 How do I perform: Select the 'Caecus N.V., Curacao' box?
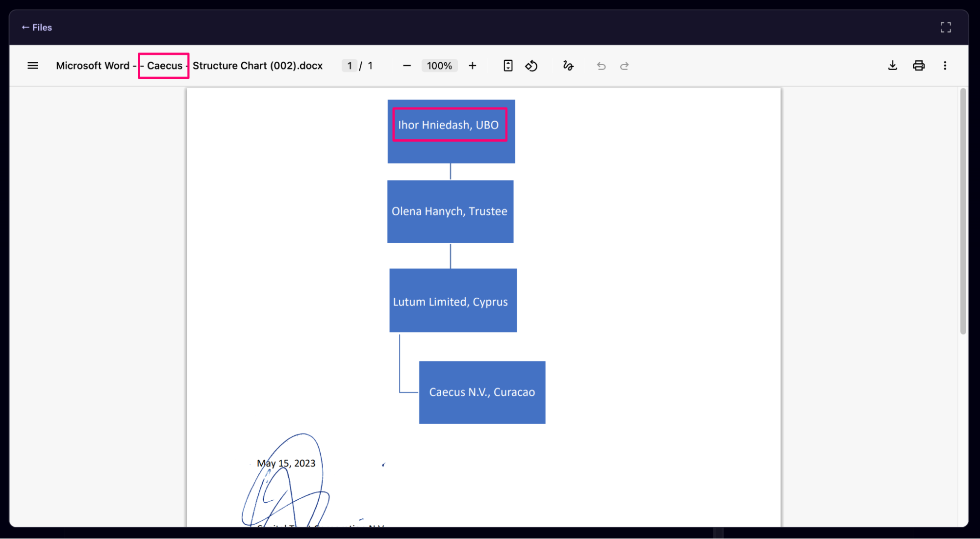pyautogui.click(x=482, y=392)
